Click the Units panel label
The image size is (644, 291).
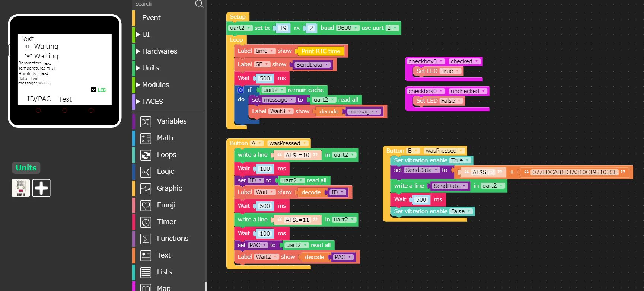[x=26, y=168]
